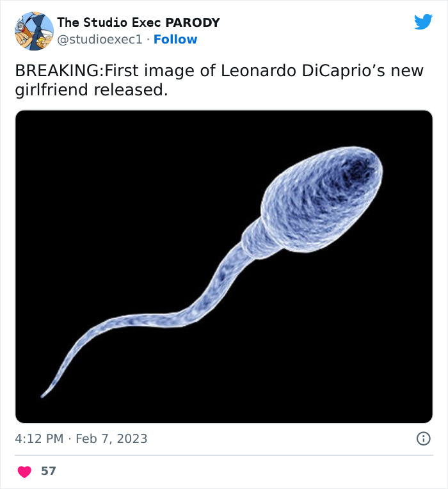Screen dimensions: 448x489
Task: Click the 57 likes count
Action: (x=49, y=472)
